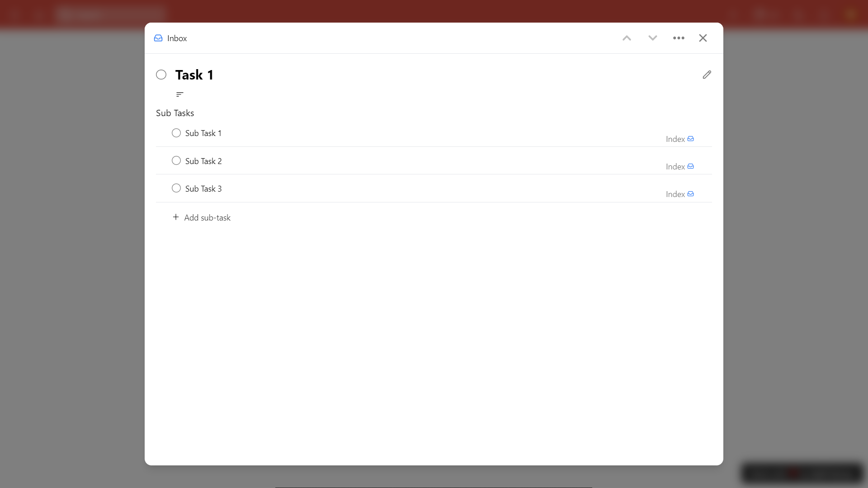
Task: Open Sub Task 3 item
Action: (x=203, y=189)
